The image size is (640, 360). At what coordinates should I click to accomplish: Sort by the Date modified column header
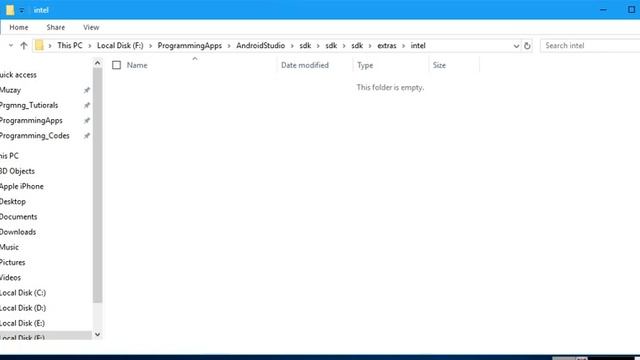pos(304,65)
